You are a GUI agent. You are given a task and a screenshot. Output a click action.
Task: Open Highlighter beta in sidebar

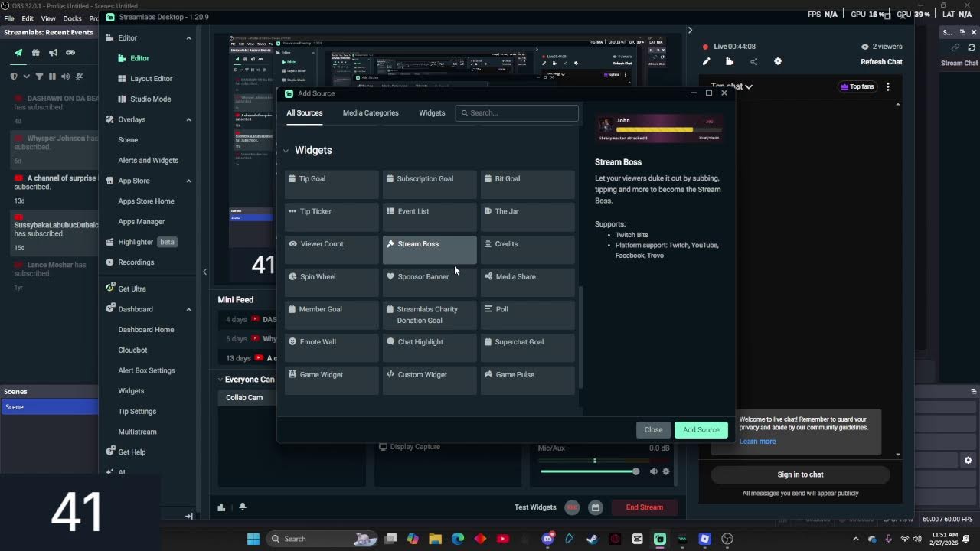142,242
